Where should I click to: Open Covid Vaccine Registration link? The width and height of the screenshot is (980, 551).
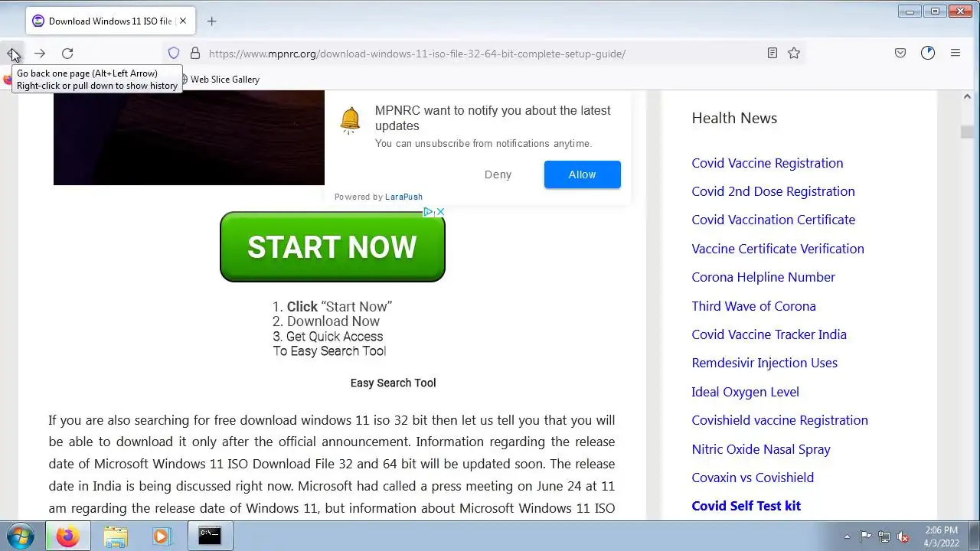[767, 163]
